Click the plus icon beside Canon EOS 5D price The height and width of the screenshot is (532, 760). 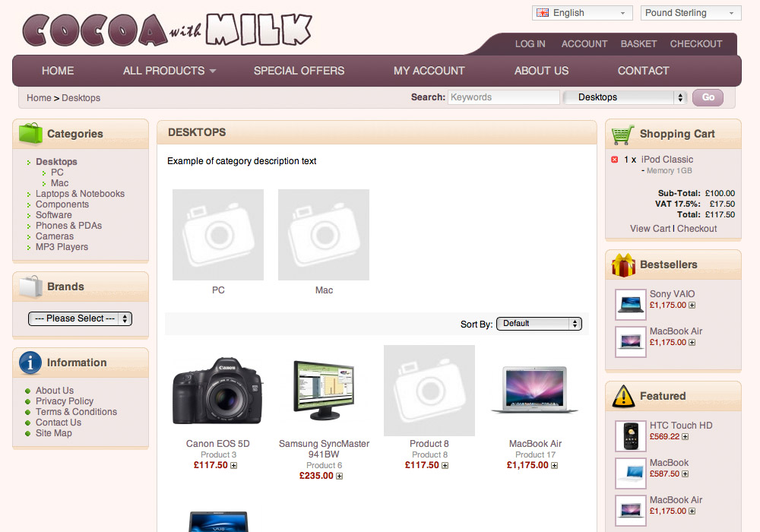coord(233,466)
